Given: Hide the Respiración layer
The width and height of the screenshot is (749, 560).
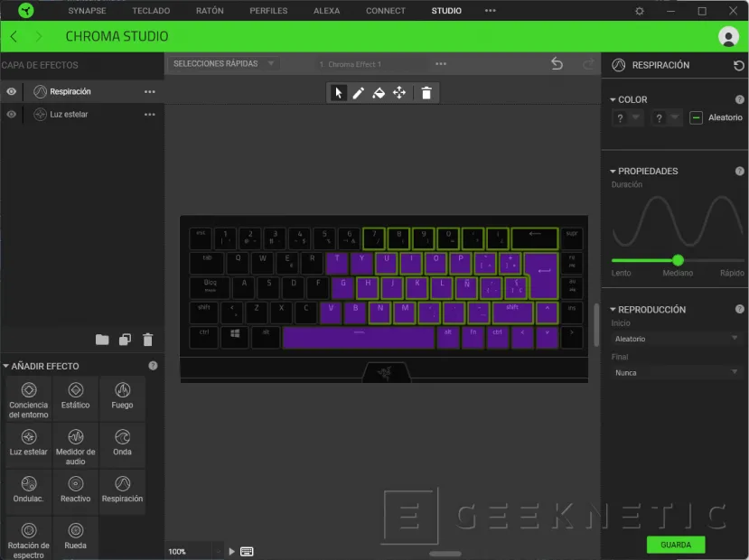Looking at the screenshot, I should click(12, 91).
